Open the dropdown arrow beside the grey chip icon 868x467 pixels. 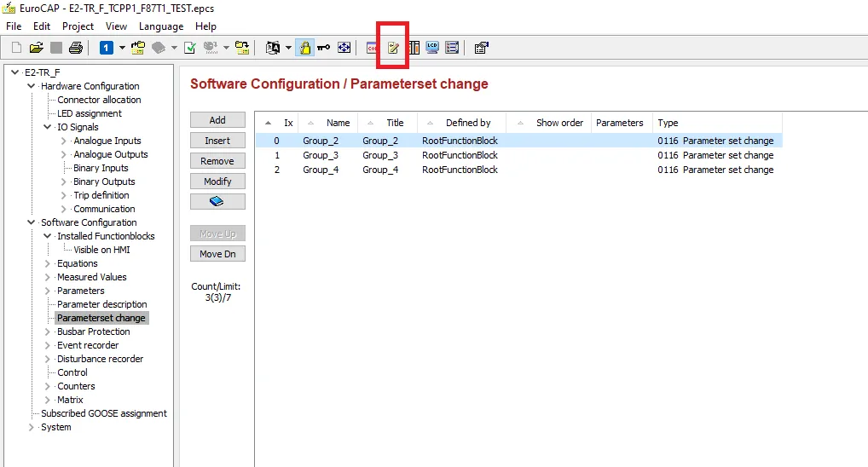tap(174, 48)
